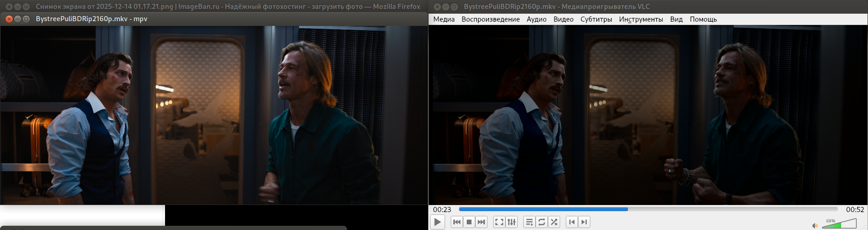
Task: Minimize the VLC window
Action: click(x=446, y=7)
